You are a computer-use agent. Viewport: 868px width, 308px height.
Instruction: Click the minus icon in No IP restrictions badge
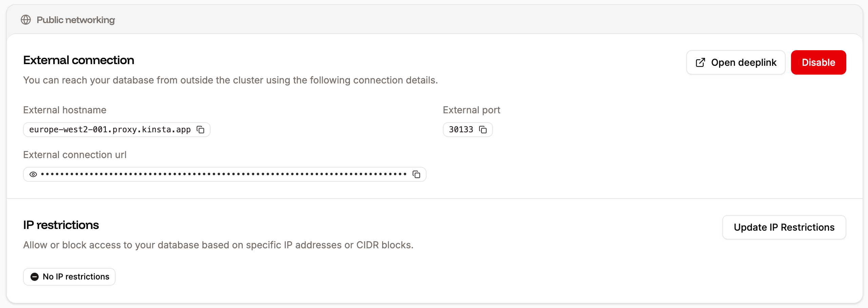(35, 276)
